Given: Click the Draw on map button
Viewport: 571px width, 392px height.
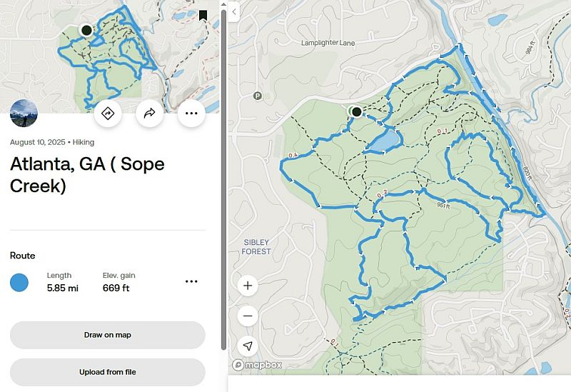Looking at the screenshot, I should [108, 335].
